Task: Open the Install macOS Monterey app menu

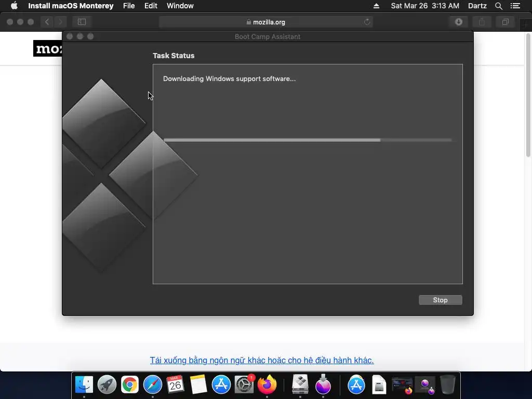Action: pos(71,6)
